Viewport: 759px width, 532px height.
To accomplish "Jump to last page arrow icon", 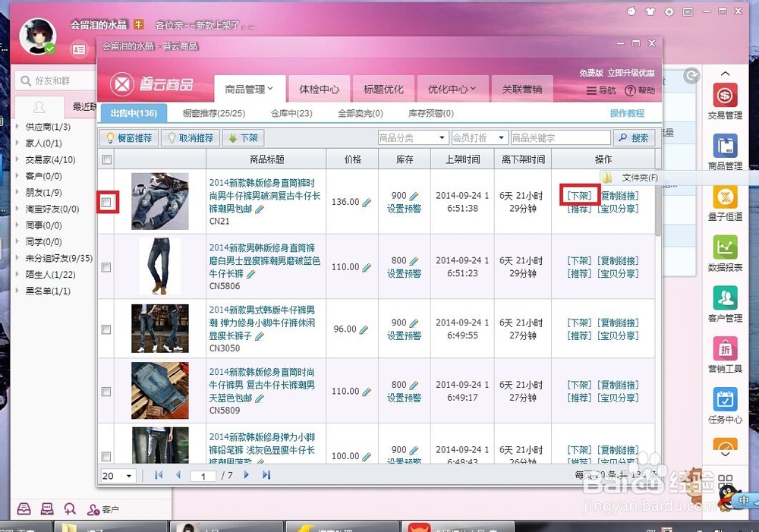I will pyautogui.click(x=266, y=475).
